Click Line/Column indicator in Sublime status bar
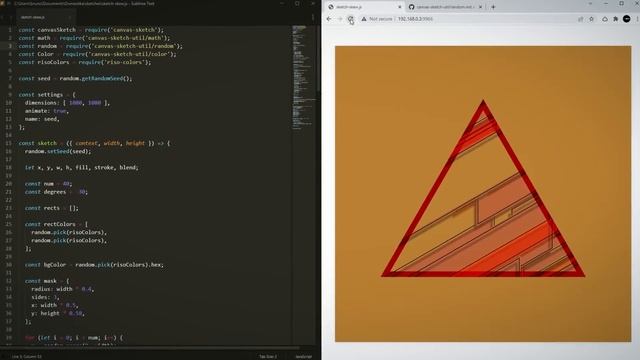Image resolution: width=640 pixels, height=360 pixels. pyautogui.click(x=27, y=356)
